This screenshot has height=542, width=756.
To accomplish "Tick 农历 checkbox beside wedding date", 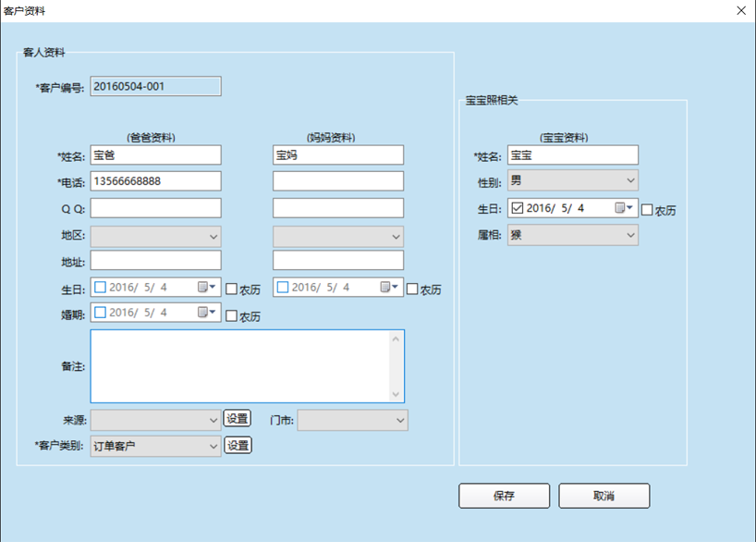I will 232,315.
